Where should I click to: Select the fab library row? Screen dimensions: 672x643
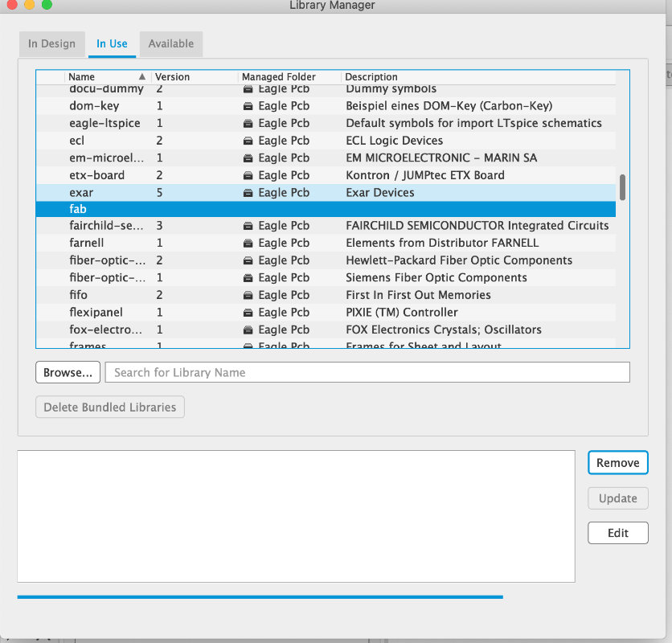(x=326, y=209)
